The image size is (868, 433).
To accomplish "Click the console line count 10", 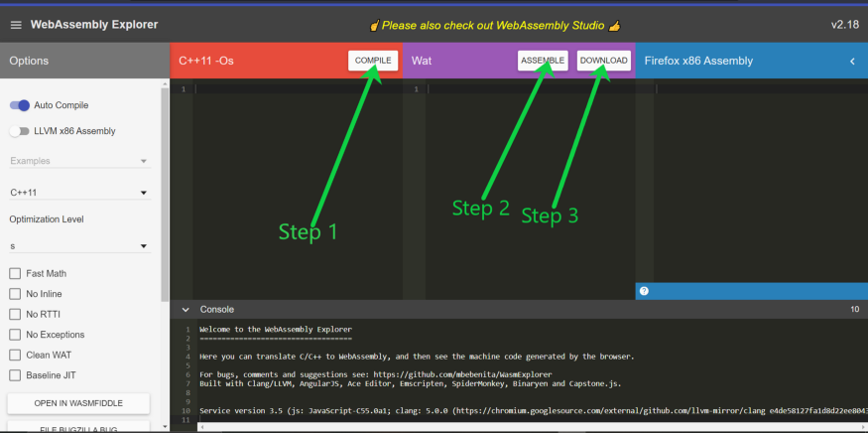I will point(855,310).
